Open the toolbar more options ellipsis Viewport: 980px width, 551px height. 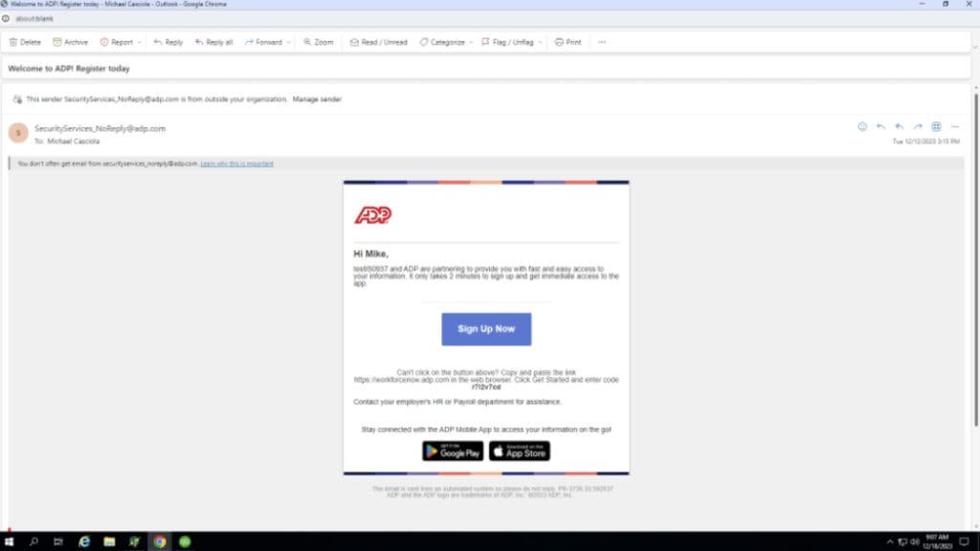(602, 42)
